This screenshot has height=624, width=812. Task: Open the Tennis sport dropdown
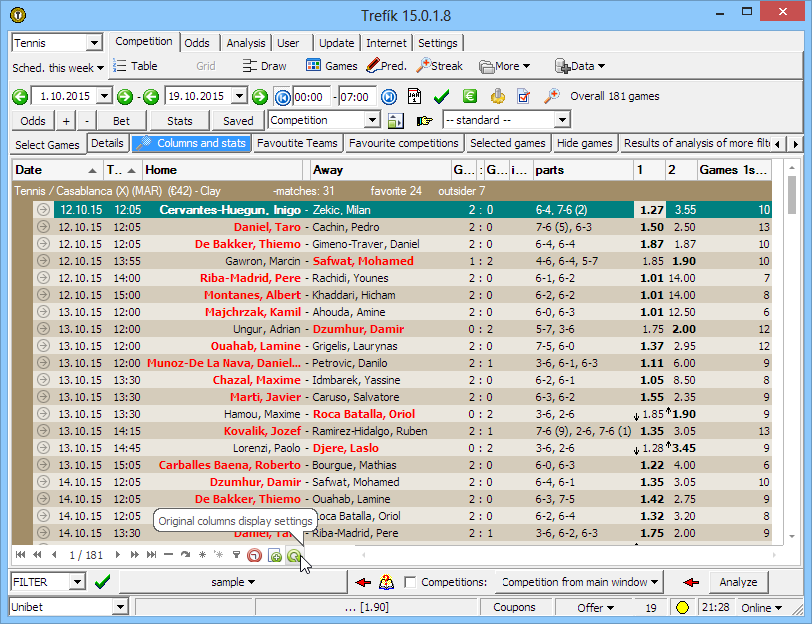94,43
